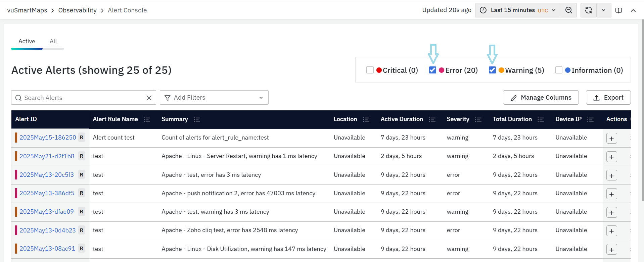Open Active Duration column filter icon
This screenshot has width=644, height=262.
click(x=432, y=120)
